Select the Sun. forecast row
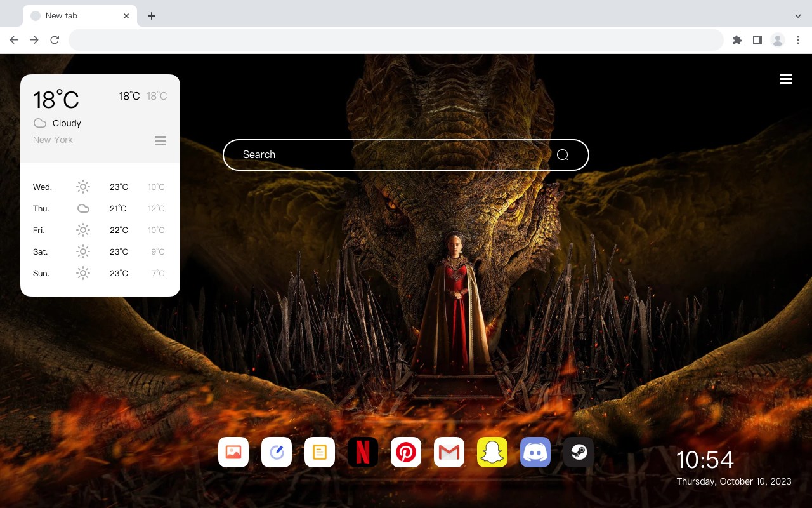This screenshot has height=508, width=812. [99, 273]
